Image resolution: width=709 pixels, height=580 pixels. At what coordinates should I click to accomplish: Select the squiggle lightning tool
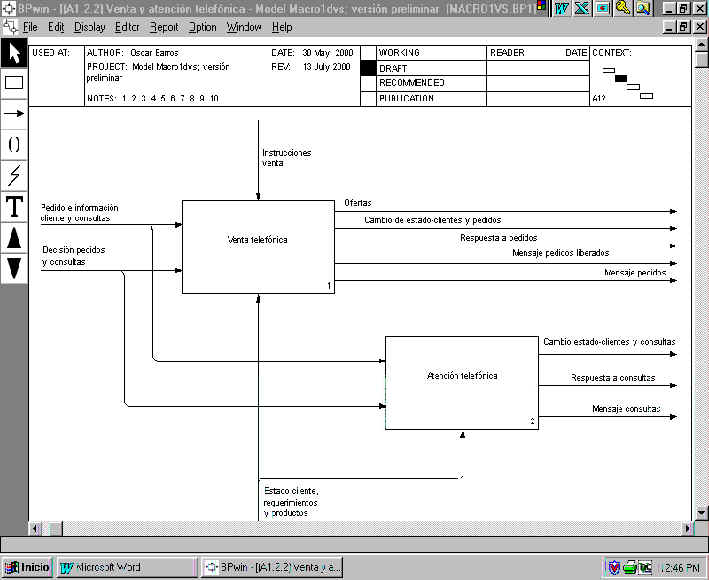14,175
